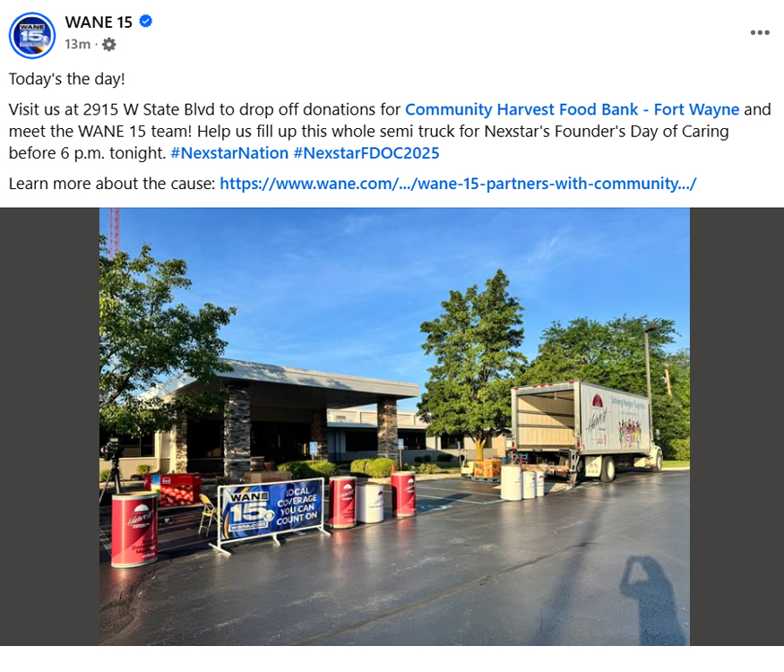Open the wane.com article link

click(x=458, y=184)
